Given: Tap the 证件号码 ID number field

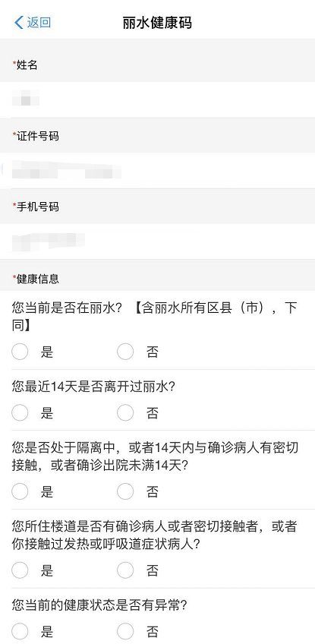Looking at the screenshot, I should tap(157, 170).
